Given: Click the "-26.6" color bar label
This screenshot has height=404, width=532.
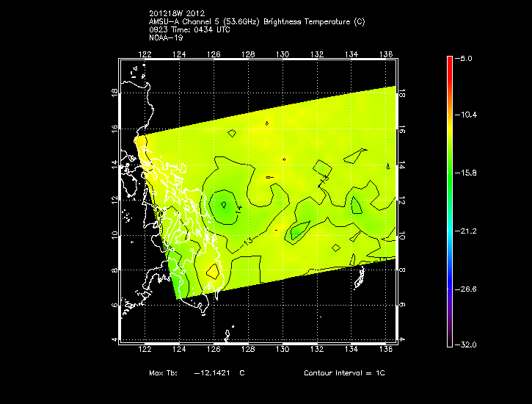Looking at the screenshot, I should click(x=466, y=289).
